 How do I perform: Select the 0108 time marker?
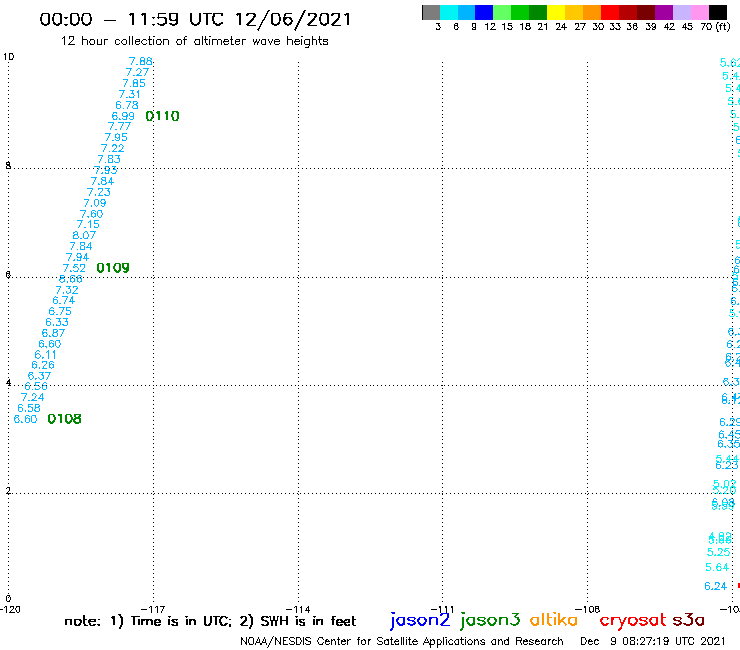click(64, 419)
